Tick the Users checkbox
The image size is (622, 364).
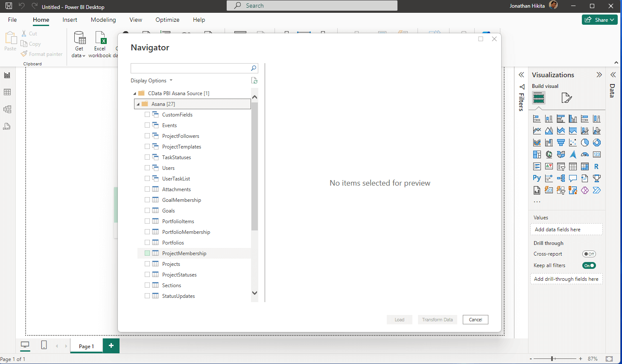[x=147, y=168]
